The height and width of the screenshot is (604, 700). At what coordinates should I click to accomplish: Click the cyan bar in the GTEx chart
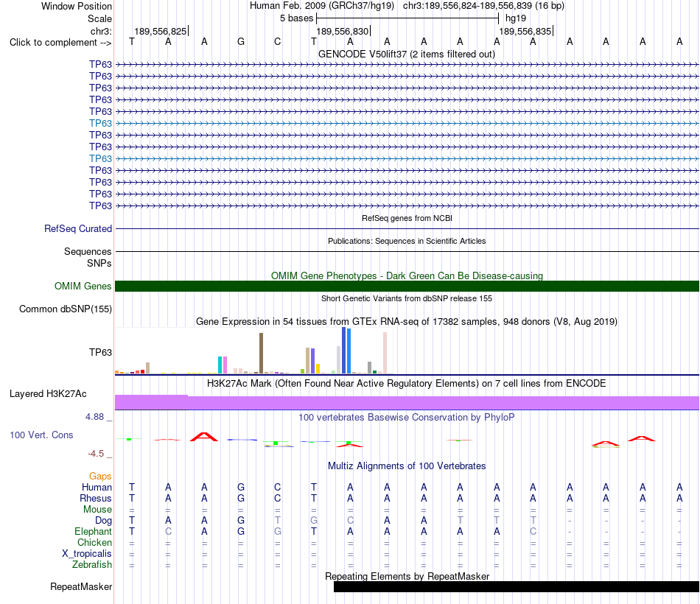coord(220,365)
